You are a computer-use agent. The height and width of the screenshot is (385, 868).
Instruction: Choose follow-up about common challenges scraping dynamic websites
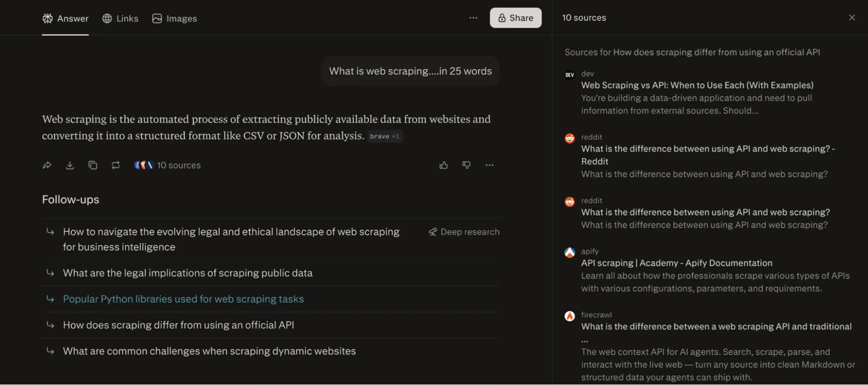(x=209, y=351)
